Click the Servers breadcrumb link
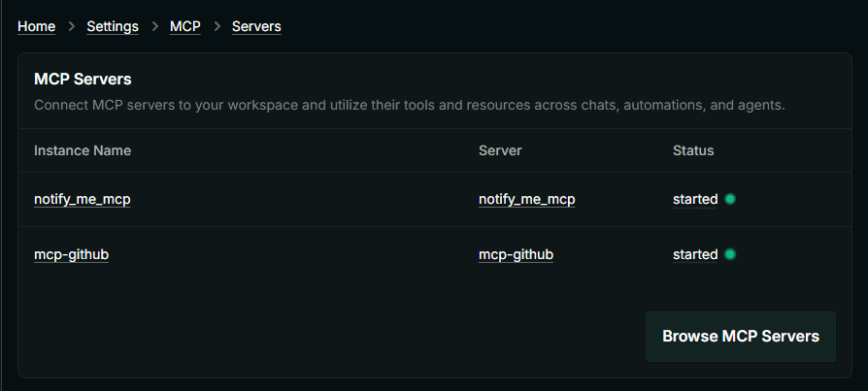This screenshot has width=868, height=391. click(x=256, y=26)
